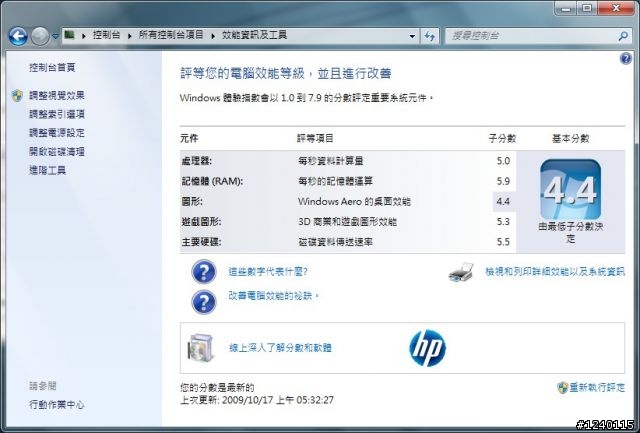
Task: Click shield icon beside 重新執行評定
Action: (x=562, y=387)
